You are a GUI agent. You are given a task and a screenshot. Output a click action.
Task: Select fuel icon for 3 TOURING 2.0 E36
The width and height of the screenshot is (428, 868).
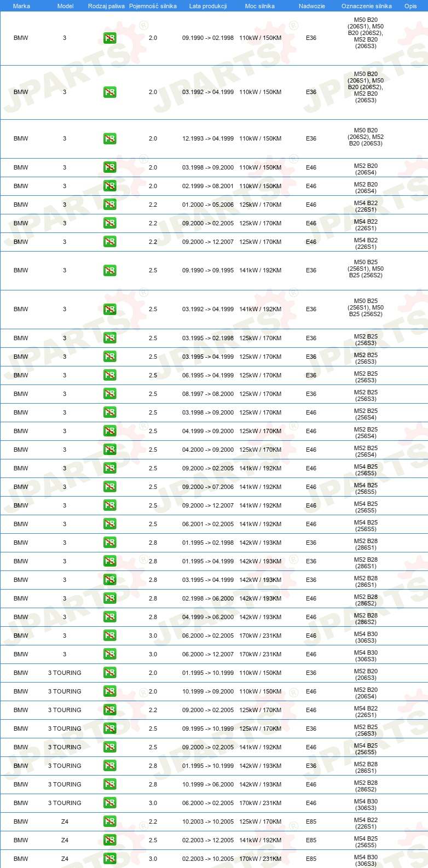coord(109,673)
